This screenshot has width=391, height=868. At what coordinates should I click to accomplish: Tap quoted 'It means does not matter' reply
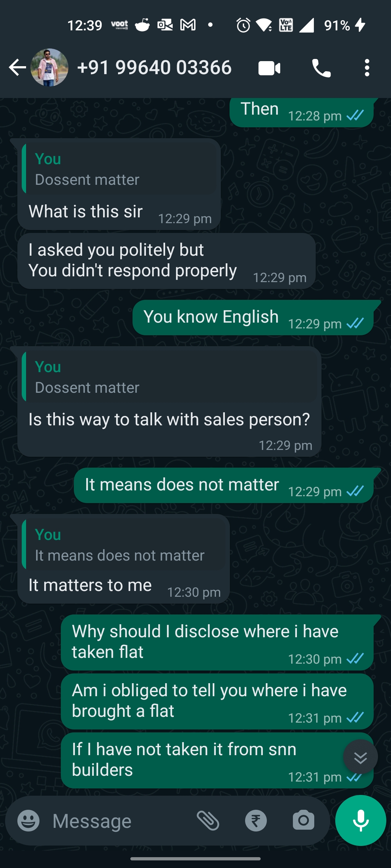point(124,545)
